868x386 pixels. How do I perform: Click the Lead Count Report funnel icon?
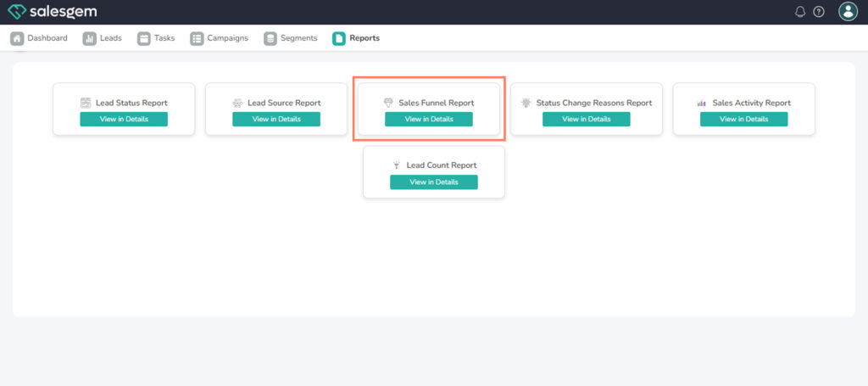click(x=396, y=165)
